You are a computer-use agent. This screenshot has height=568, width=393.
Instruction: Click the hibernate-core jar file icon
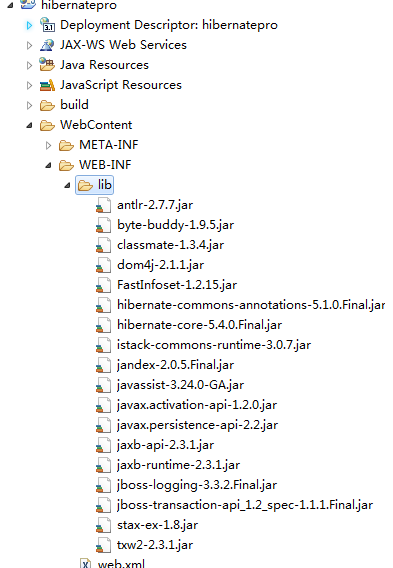[103, 325]
